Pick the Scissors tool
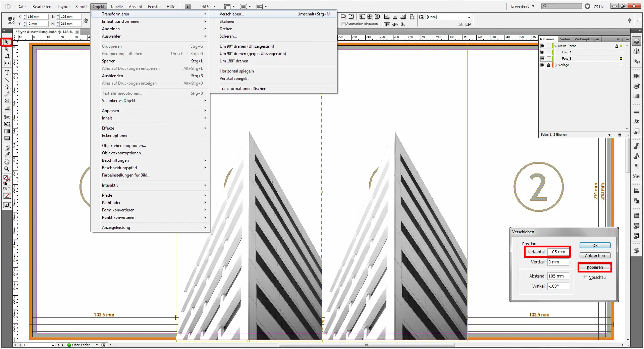 pyautogui.click(x=7, y=117)
